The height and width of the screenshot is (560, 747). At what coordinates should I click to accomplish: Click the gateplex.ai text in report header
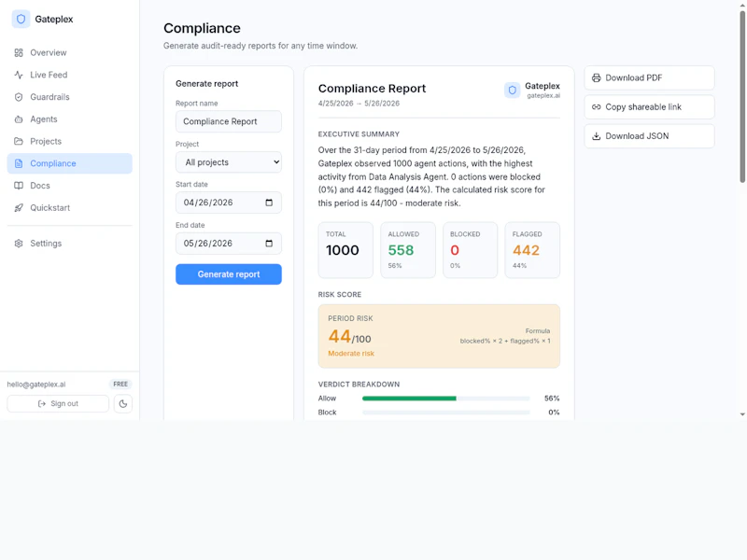click(x=543, y=96)
